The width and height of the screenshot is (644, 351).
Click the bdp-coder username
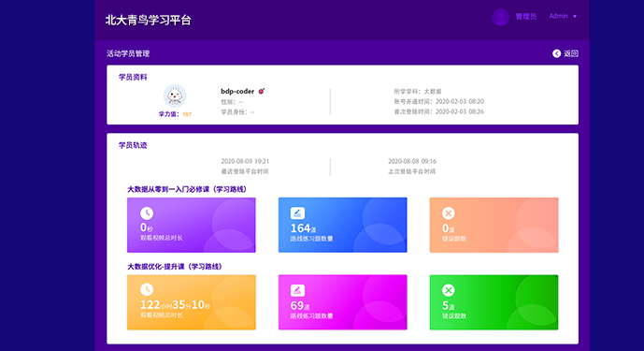coord(237,92)
